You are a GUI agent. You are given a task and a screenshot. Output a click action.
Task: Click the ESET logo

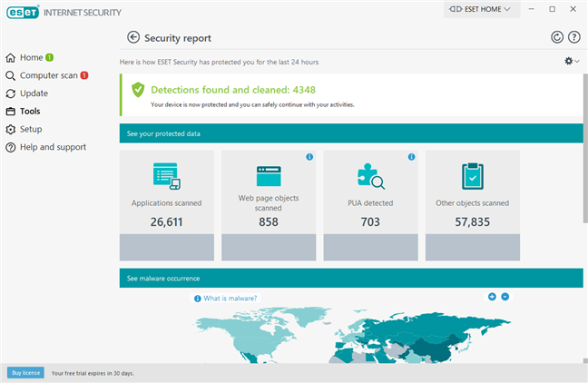23,13
